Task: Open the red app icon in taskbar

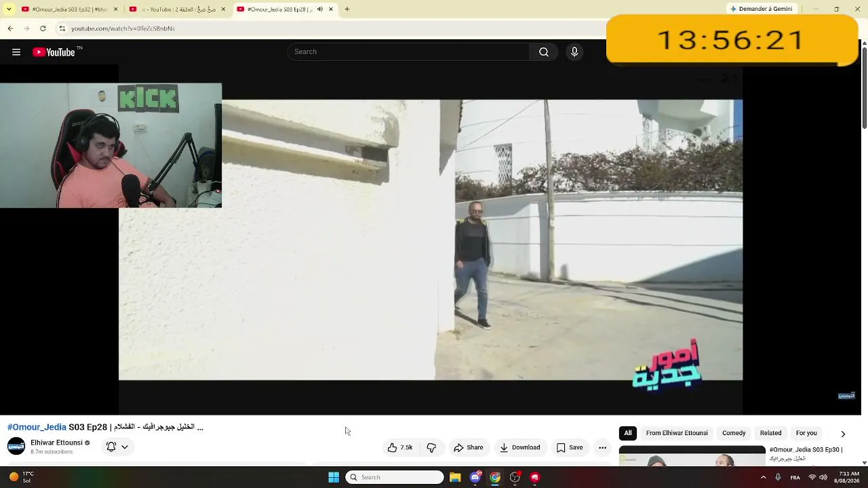Action: (534, 477)
